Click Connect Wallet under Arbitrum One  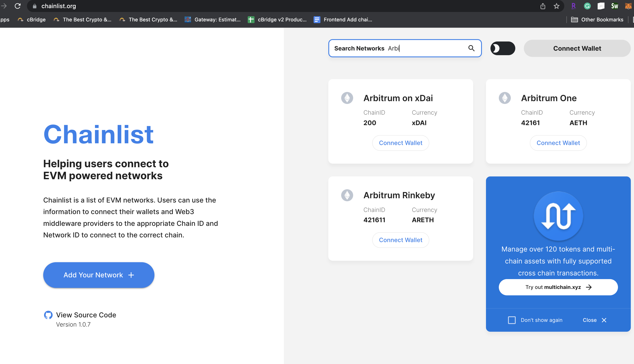pyautogui.click(x=558, y=143)
